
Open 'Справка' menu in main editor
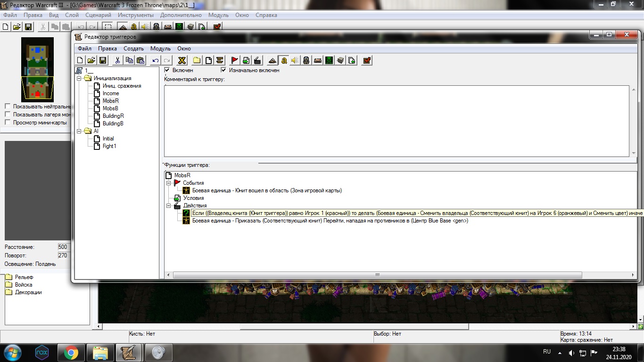click(x=266, y=15)
